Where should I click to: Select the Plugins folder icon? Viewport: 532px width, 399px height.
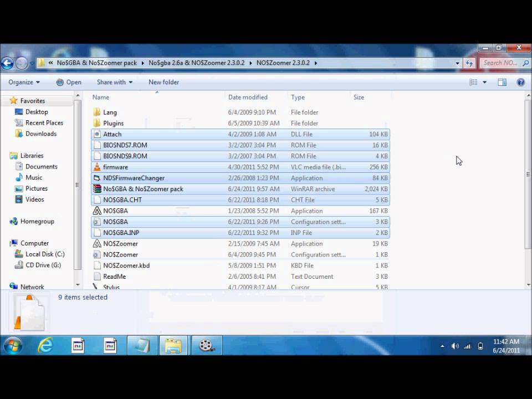click(x=97, y=123)
